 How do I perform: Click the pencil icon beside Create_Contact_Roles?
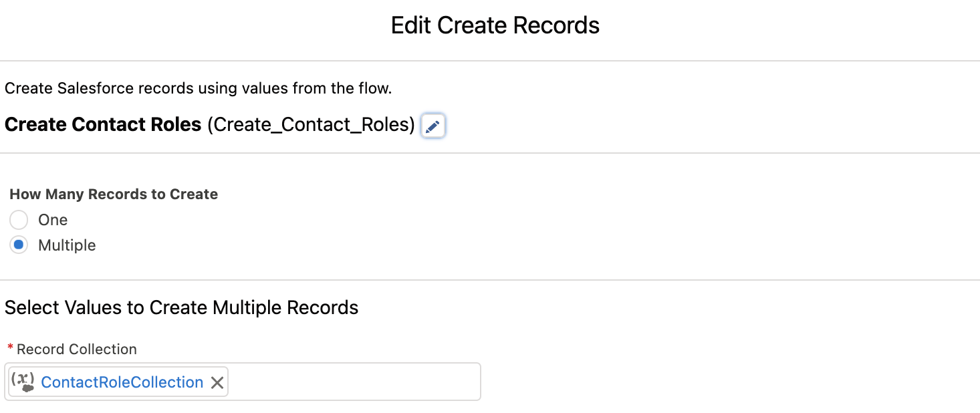tap(433, 126)
